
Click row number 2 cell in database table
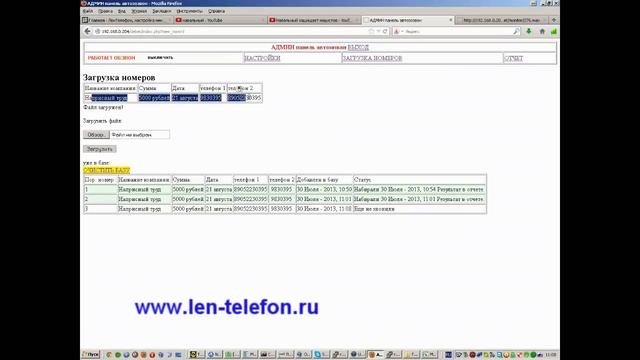[100, 199]
